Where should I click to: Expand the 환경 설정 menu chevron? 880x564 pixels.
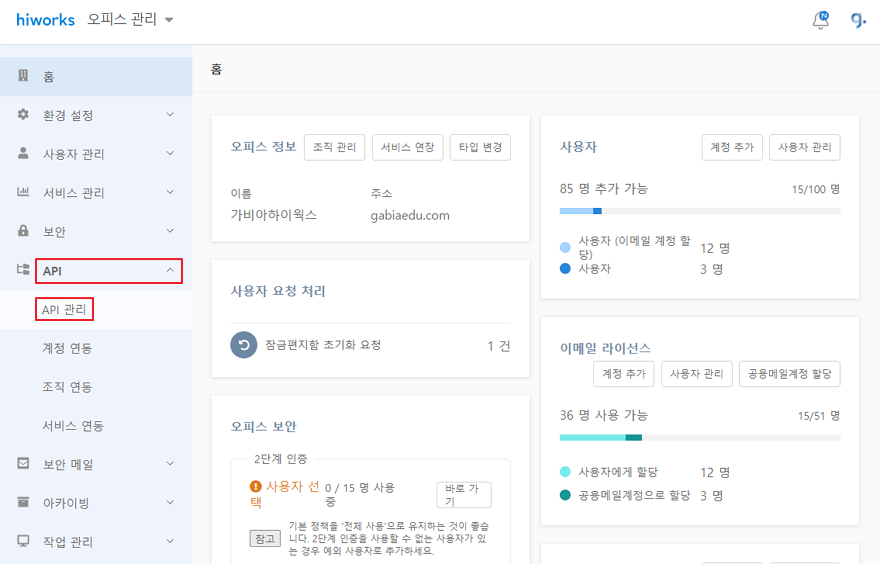(x=170, y=114)
